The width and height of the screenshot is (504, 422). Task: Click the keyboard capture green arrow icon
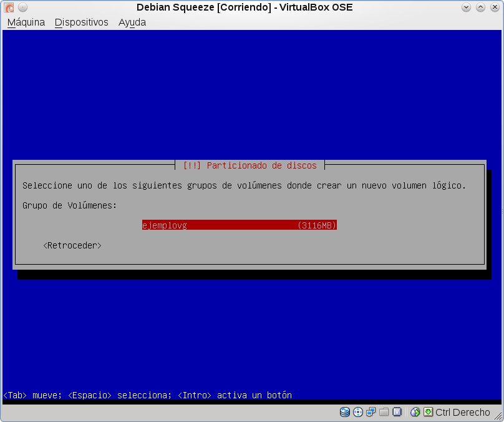(428, 412)
